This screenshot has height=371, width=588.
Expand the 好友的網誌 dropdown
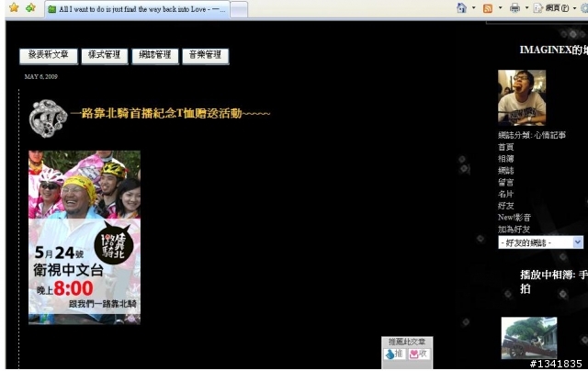[540, 242]
